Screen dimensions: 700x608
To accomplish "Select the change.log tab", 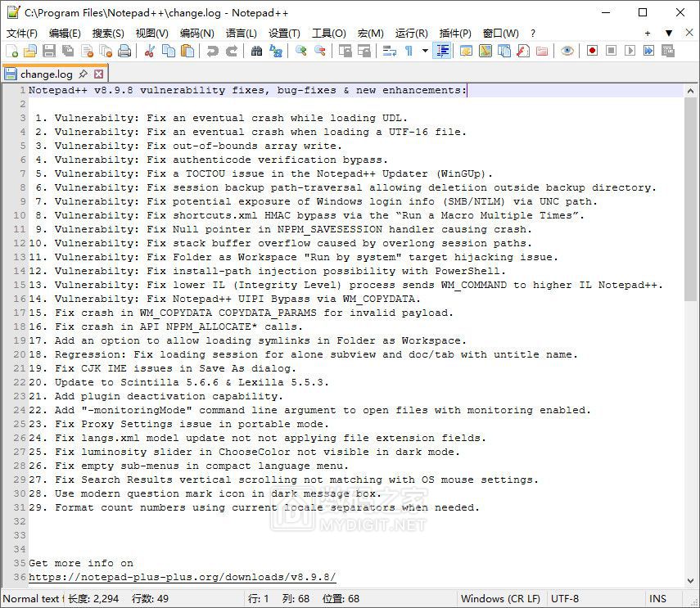I will pyautogui.click(x=46, y=74).
